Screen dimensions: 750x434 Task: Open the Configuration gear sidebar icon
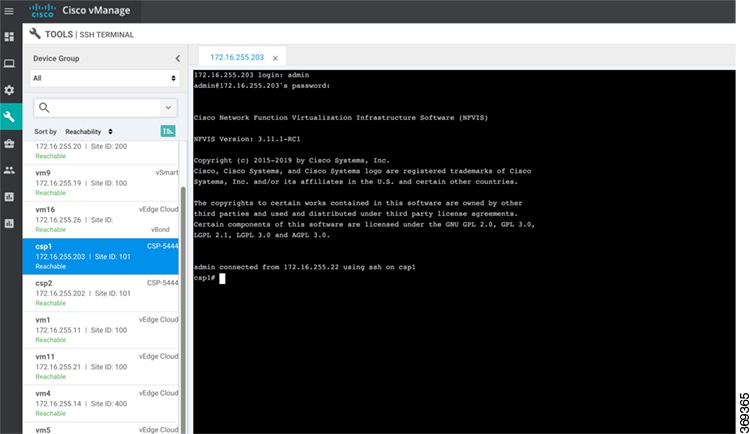click(x=9, y=90)
